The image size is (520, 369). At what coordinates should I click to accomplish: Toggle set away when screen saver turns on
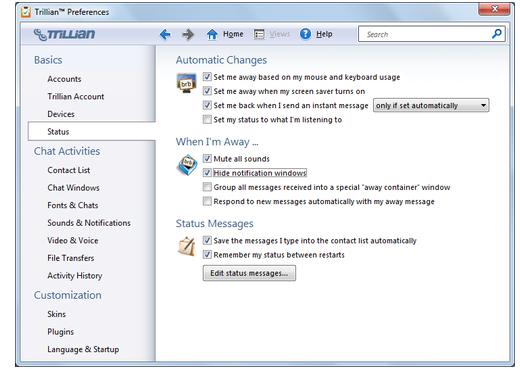tap(207, 91)
